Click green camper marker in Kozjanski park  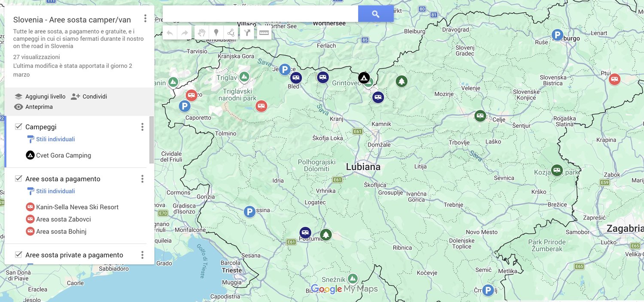click(557, 170)
